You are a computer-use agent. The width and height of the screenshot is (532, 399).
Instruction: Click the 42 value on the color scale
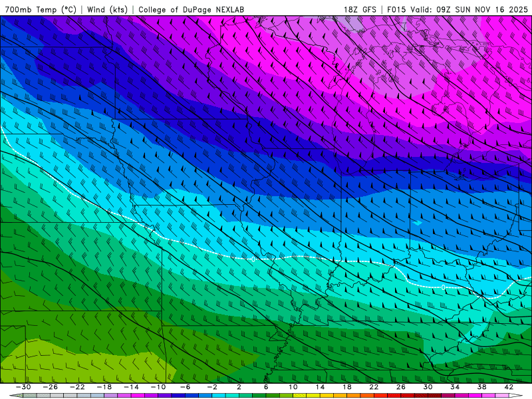pos(509,387)
